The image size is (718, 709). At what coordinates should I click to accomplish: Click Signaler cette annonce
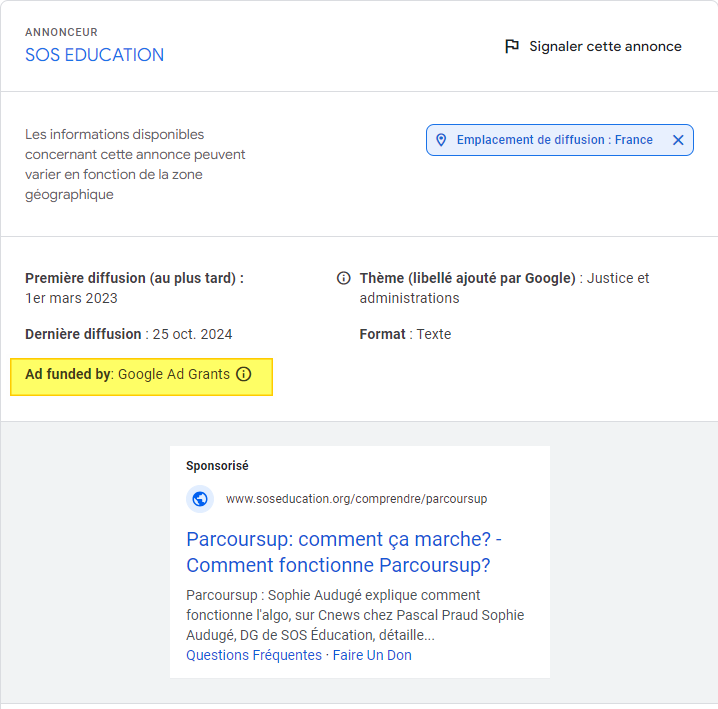605,46
